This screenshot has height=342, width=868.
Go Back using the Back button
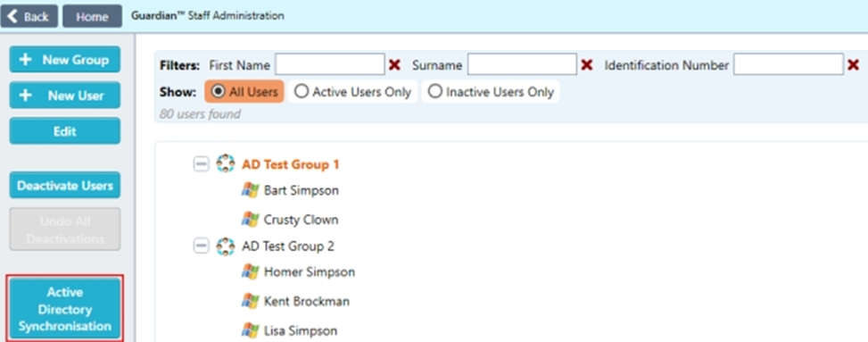click(29, 16)
